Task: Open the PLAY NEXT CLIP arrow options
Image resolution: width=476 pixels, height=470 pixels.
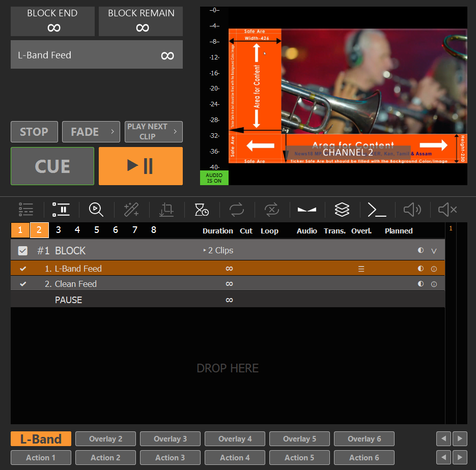Action: [x=175, y=132]
